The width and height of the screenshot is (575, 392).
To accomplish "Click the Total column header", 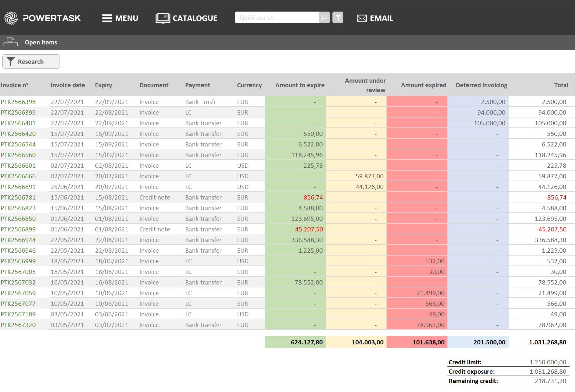I will (561, 85).
